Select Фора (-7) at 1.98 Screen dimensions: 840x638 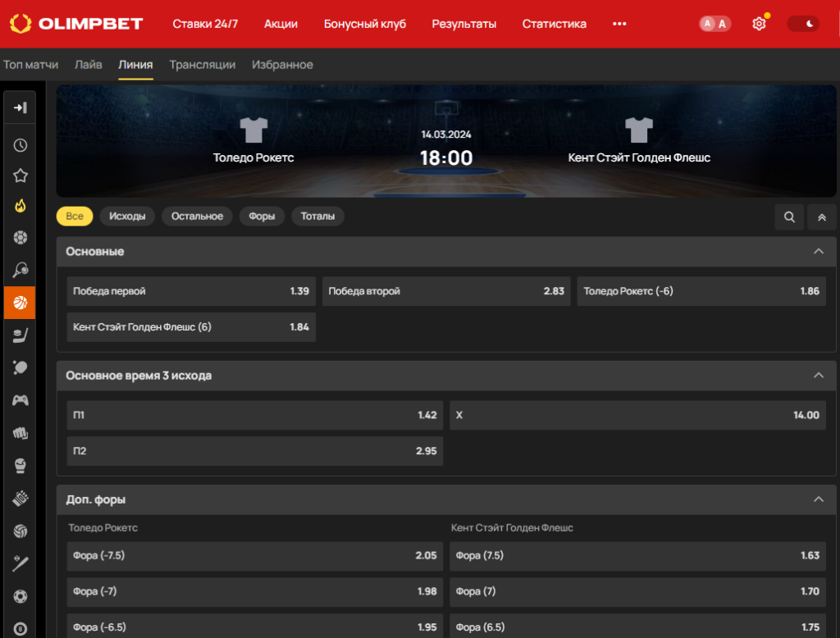pyautogui.click(x=255, y=591)
